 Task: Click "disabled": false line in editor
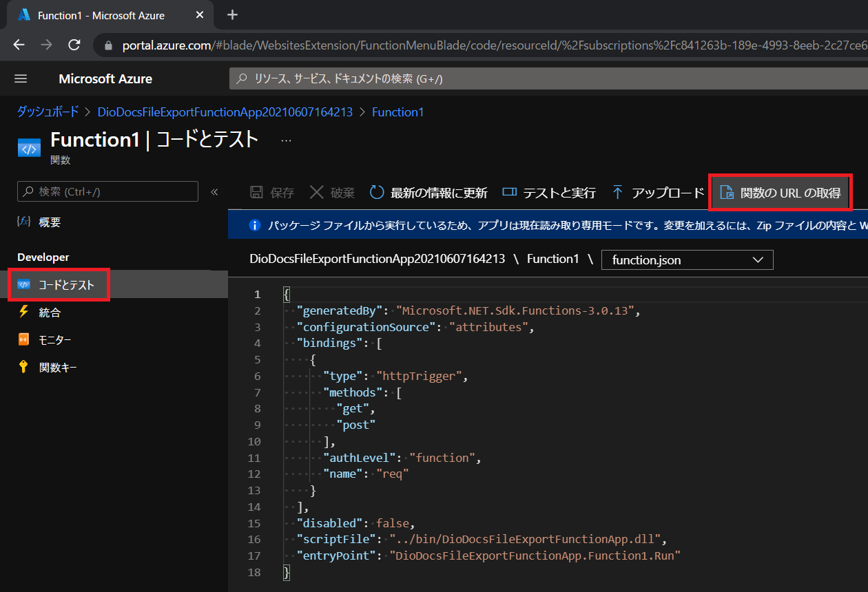(x=356, y=523)
